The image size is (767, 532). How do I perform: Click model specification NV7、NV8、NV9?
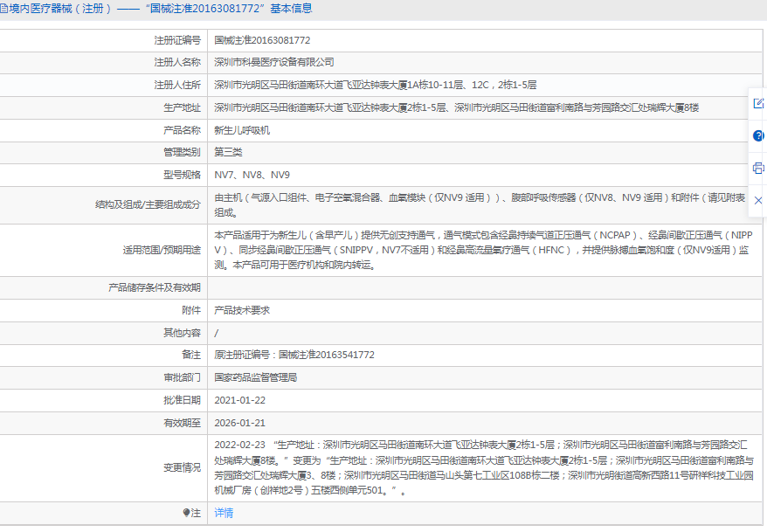tap(252, 175)
